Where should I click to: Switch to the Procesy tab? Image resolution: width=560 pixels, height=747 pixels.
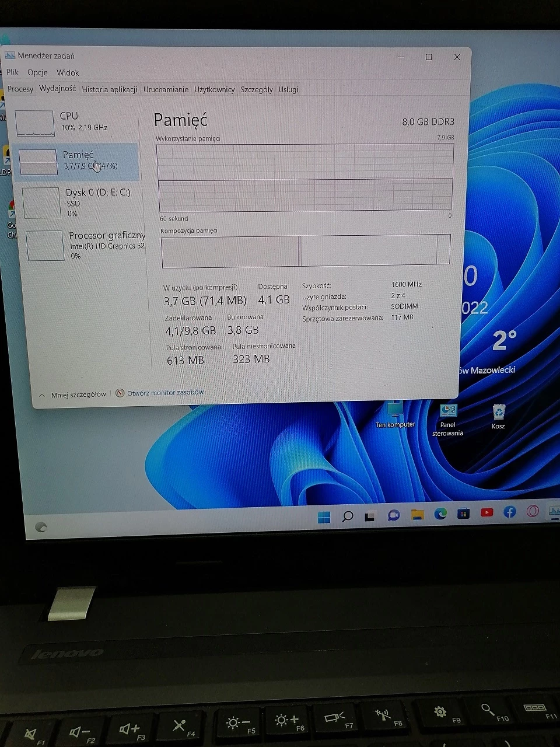[x=20, y=89]
